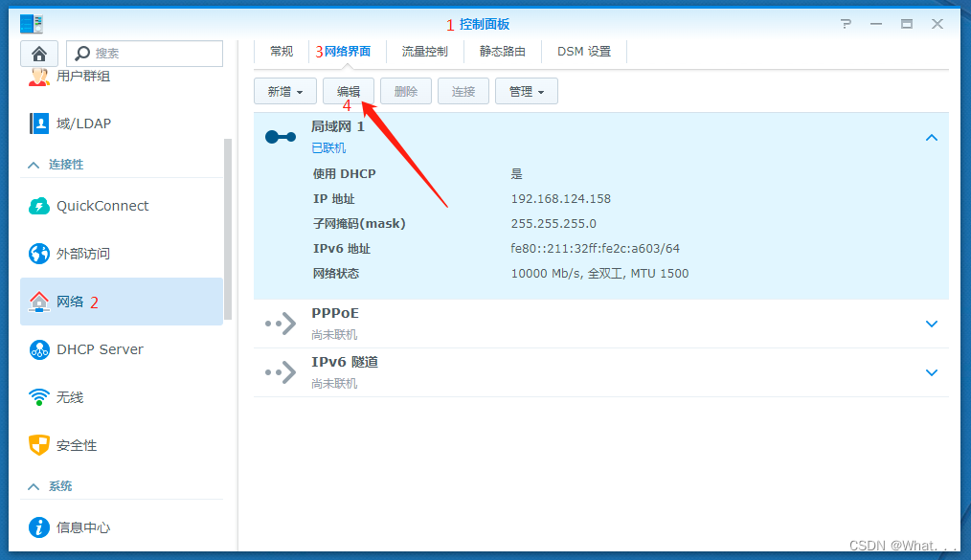Open the DHCP Server icon
The width and height of the screenshot is (971, 560).
click(39, 349)
